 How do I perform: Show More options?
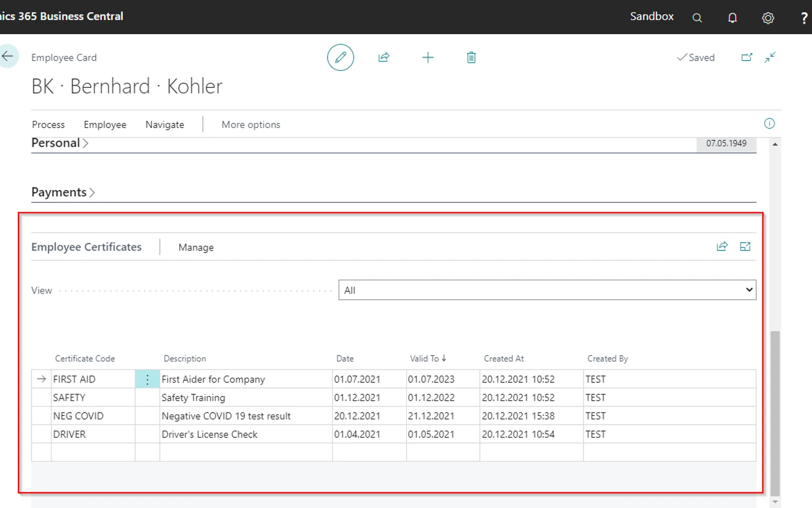coord(251,124)
